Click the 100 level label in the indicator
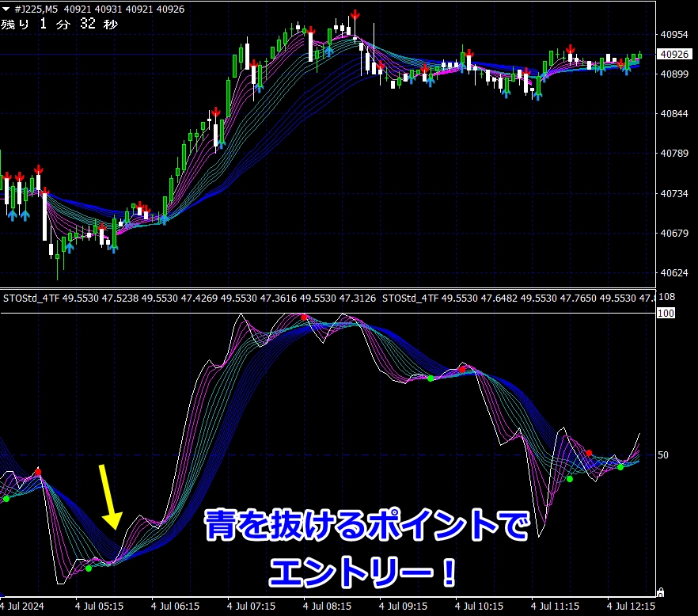 665,314
